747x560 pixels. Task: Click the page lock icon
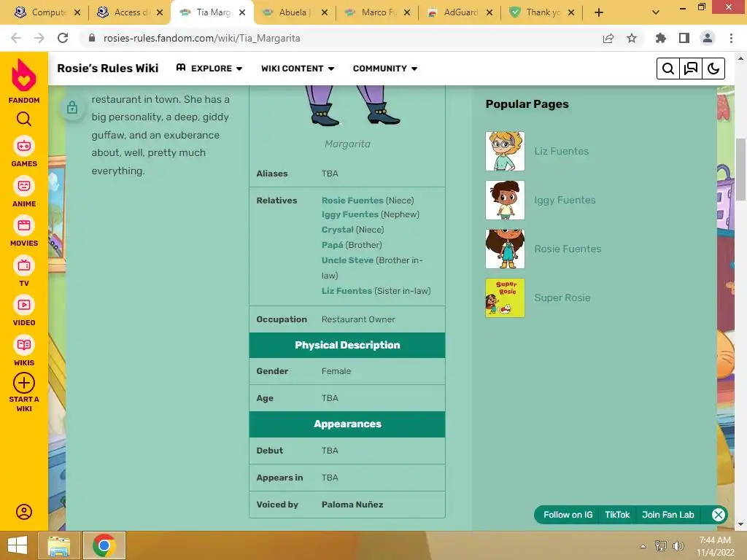coord(72,108)
